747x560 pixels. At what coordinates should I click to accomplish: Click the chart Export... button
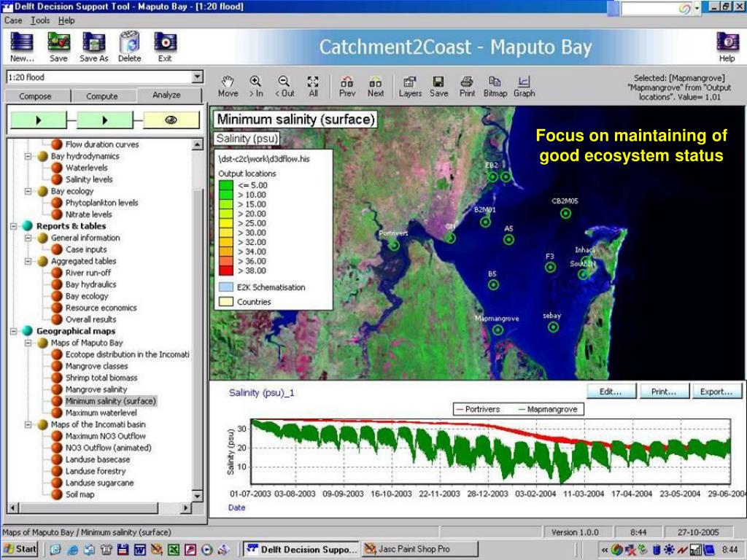pyautogui.click(x=716, y=392)
